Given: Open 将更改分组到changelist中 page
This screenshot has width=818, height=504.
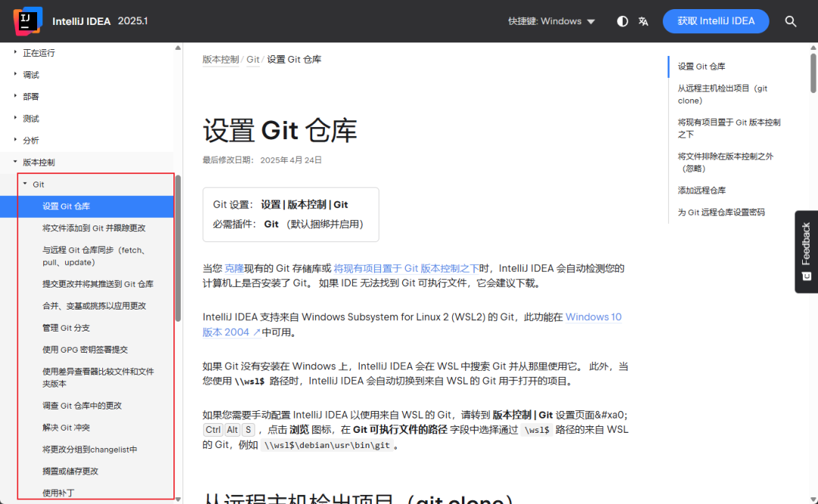Looking at the screenshot, I should pos(89,450).
